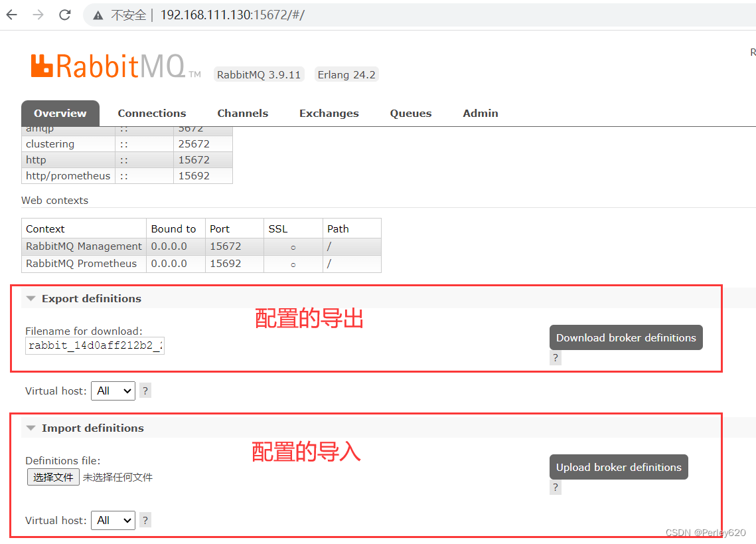Click Upload broker definitions button
This screenshot has height=544, width=756.
pos(619,467)
